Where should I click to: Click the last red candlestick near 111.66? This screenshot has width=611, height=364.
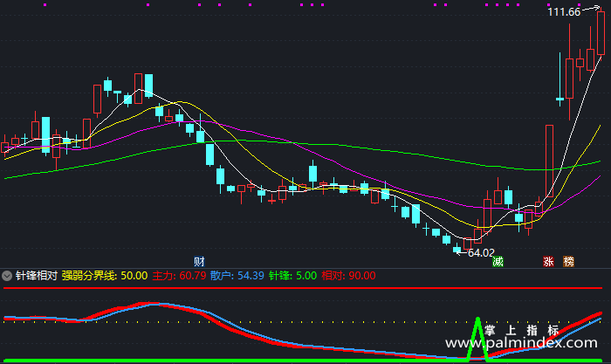tap(601, 33)
